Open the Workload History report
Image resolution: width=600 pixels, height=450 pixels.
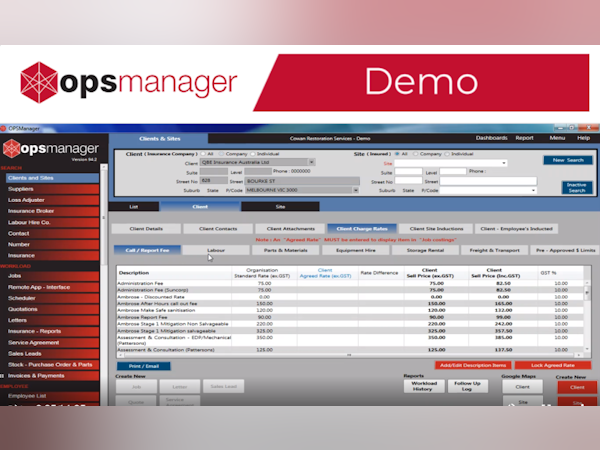click(x=424, y=386)
